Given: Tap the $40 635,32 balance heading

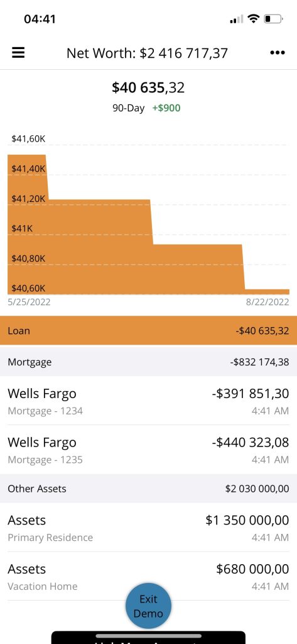Looking at the screenshot, I should [x=148, y=87].
